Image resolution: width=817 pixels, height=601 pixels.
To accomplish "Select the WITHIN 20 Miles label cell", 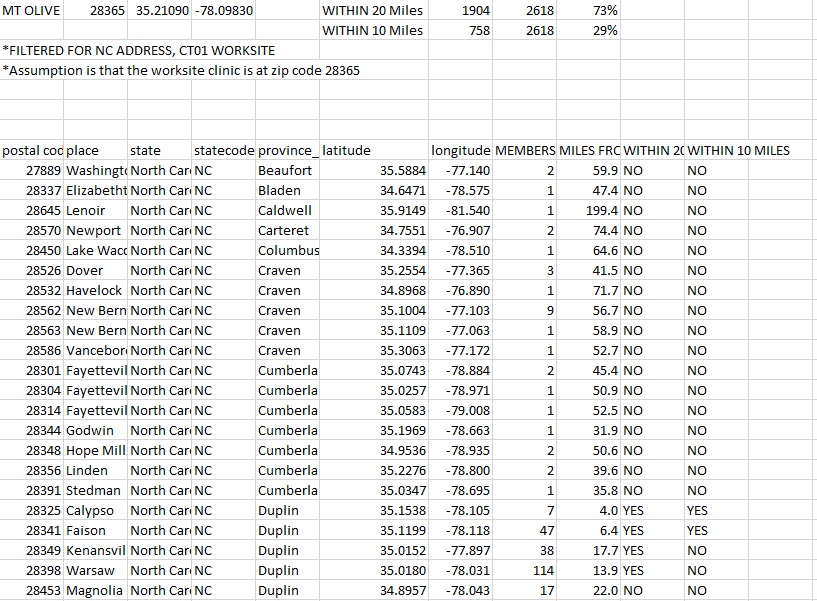I will pos(373,10).
